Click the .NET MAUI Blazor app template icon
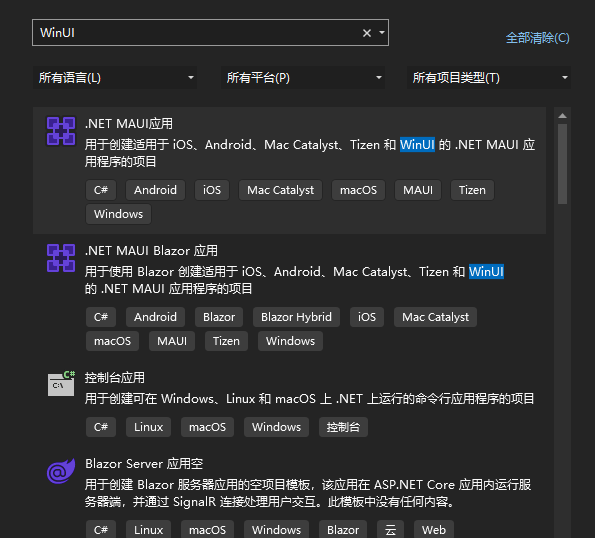The width and height of the screenshot is (595, 538). [x=61, y=258]
